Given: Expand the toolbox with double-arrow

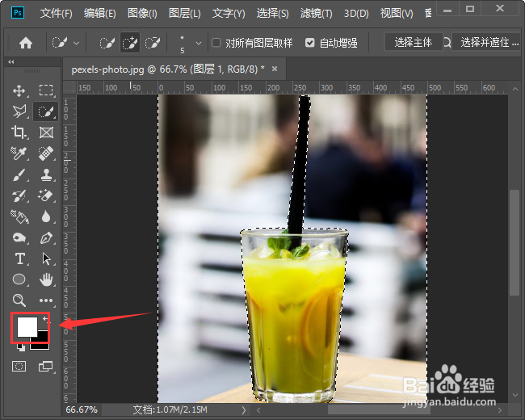Looking at the screenshot, I should pos(11,62).
